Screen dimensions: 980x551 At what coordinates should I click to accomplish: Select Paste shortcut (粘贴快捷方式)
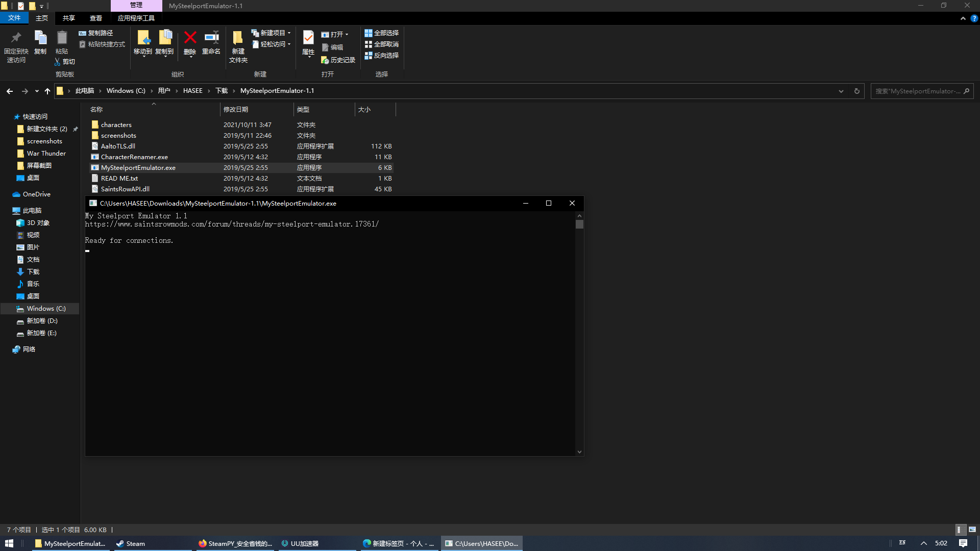[102, 44]
